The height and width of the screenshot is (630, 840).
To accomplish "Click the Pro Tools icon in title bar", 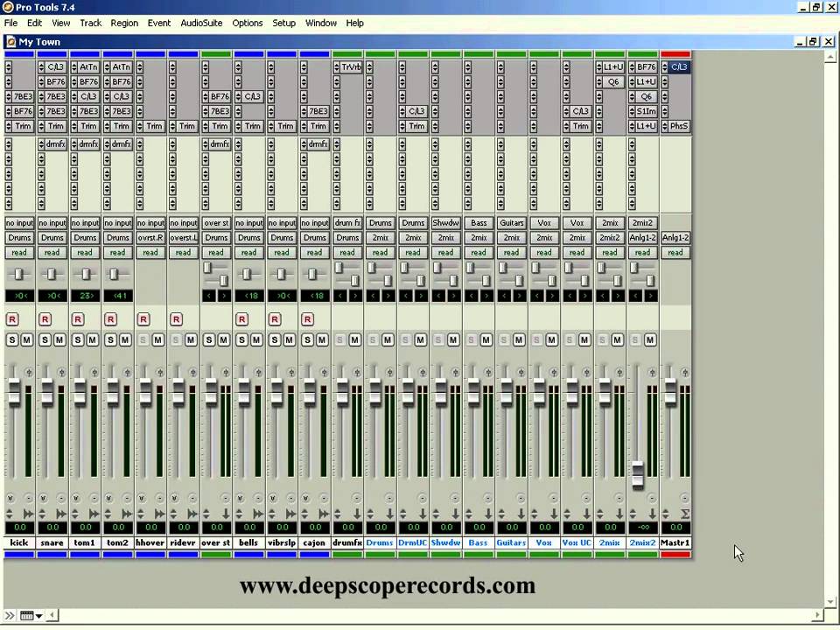I will pos(8,7).
